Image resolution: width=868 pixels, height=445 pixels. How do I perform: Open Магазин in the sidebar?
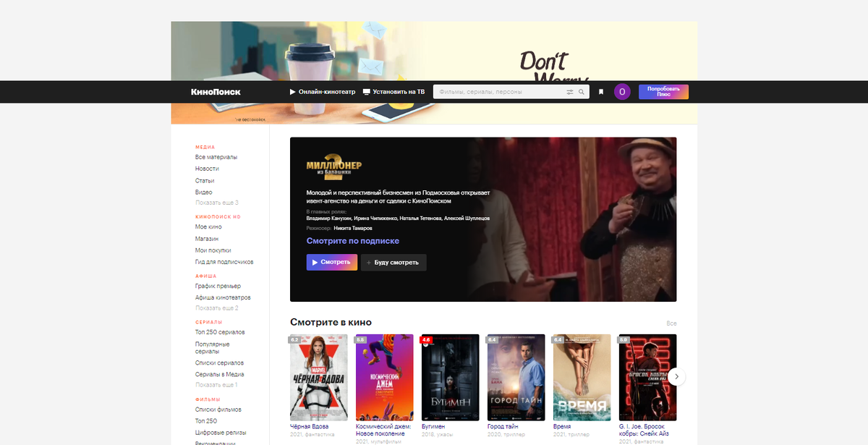pos(207,239)
